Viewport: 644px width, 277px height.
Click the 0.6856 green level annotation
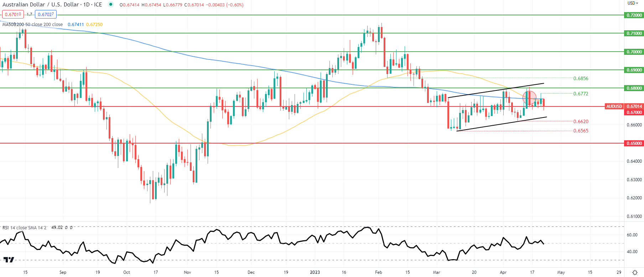point(581,78)
